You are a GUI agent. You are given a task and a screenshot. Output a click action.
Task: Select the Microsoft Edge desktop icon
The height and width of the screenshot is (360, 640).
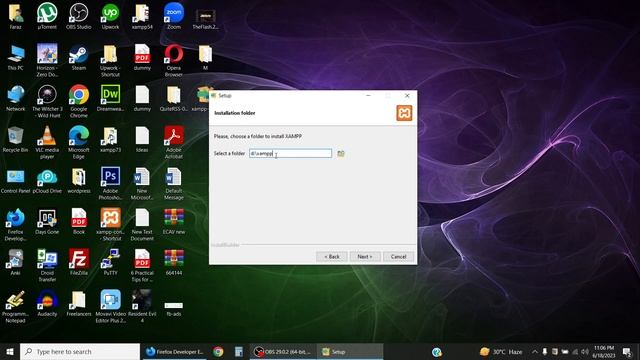[x=79, y=143]
